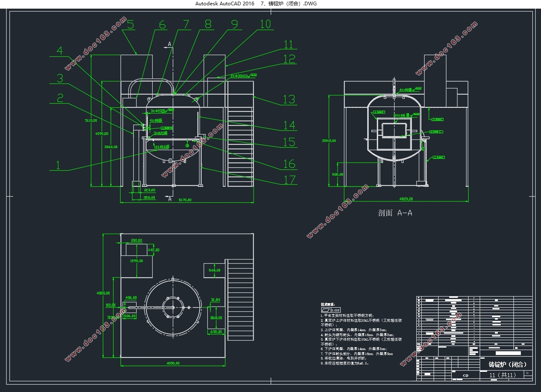Click the 4800,00 plan height dimension

[103, 293]
